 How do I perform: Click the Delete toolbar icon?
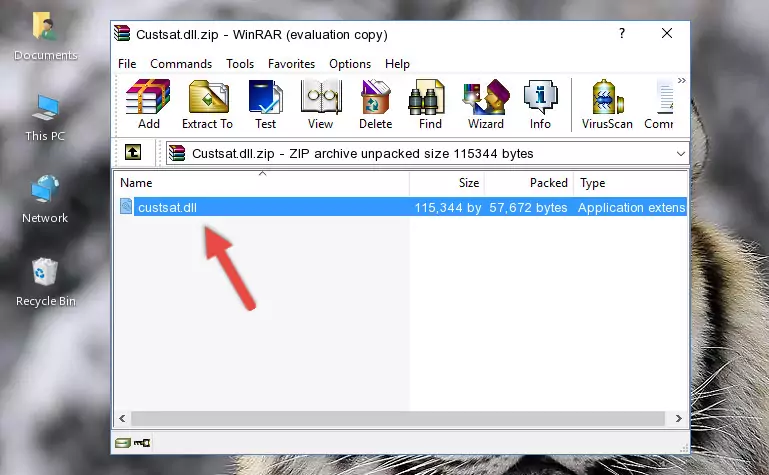click(376, 104)
